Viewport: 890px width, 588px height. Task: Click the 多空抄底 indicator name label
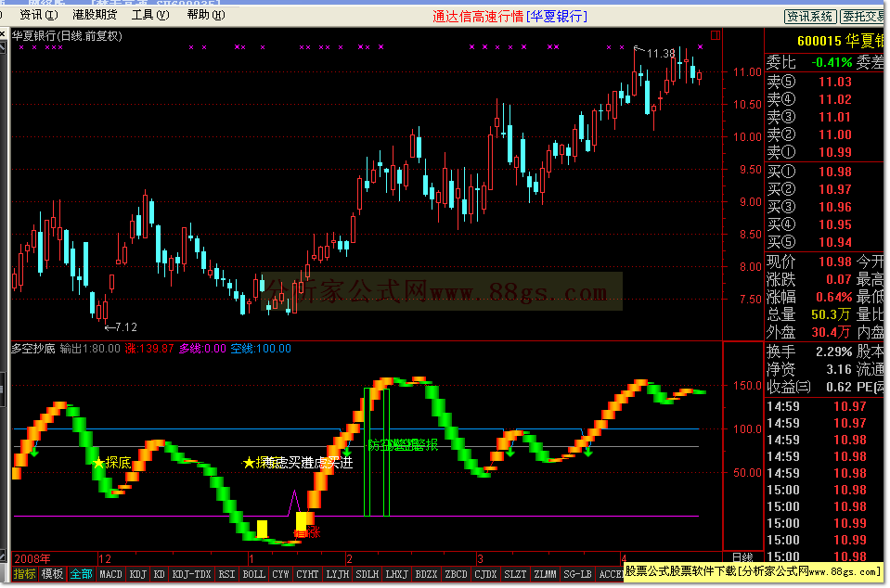click(33, 349)
